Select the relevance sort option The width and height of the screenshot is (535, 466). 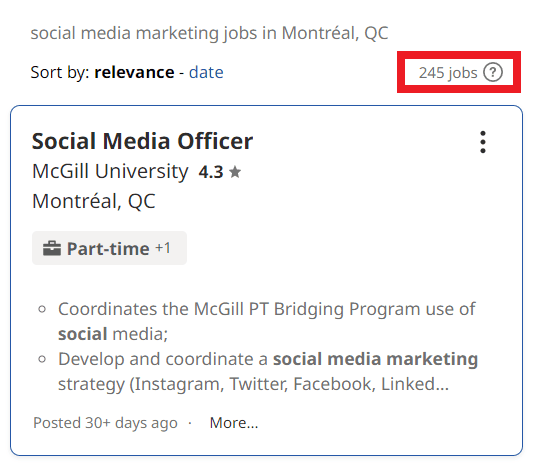[x=134, y=72]
